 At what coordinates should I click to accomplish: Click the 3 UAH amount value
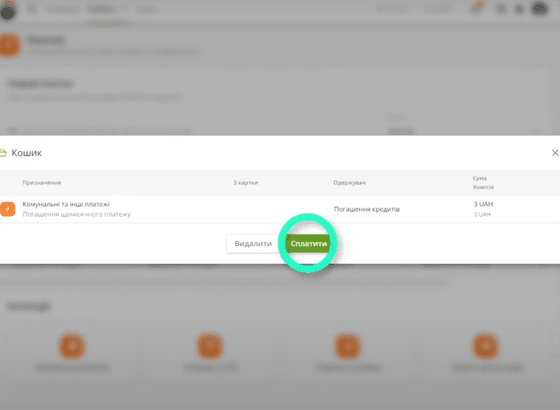click(483, 204)
